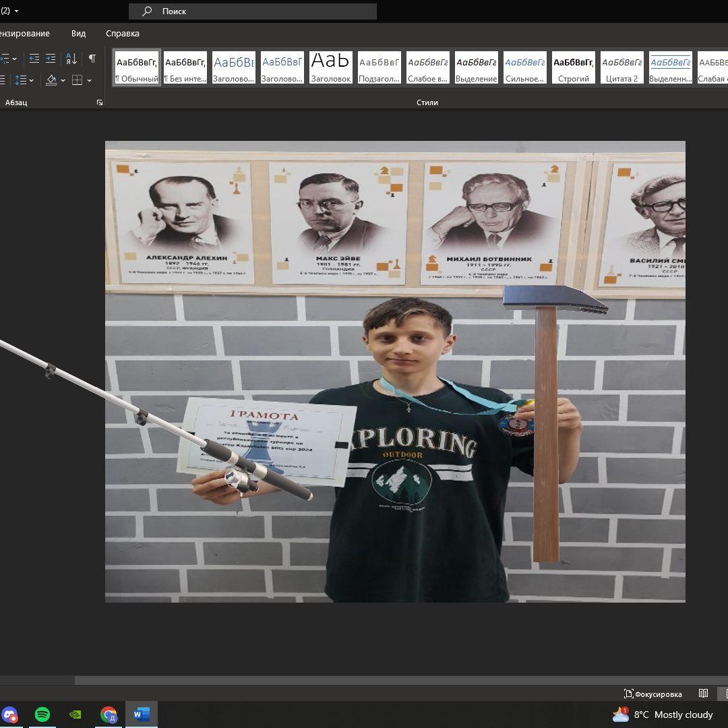Screen dimensions: 728x728
Task: Apply the Без интервала style
Action: [x=185, y=68]
